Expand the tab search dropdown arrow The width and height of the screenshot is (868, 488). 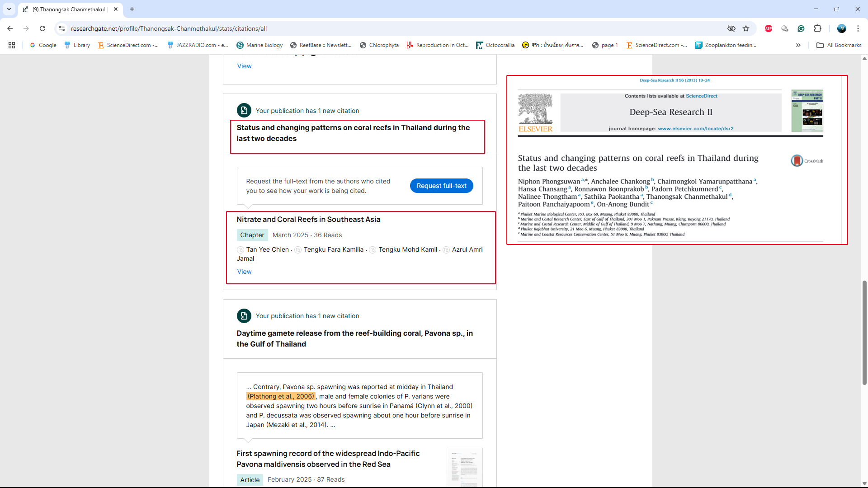[9, 9]
